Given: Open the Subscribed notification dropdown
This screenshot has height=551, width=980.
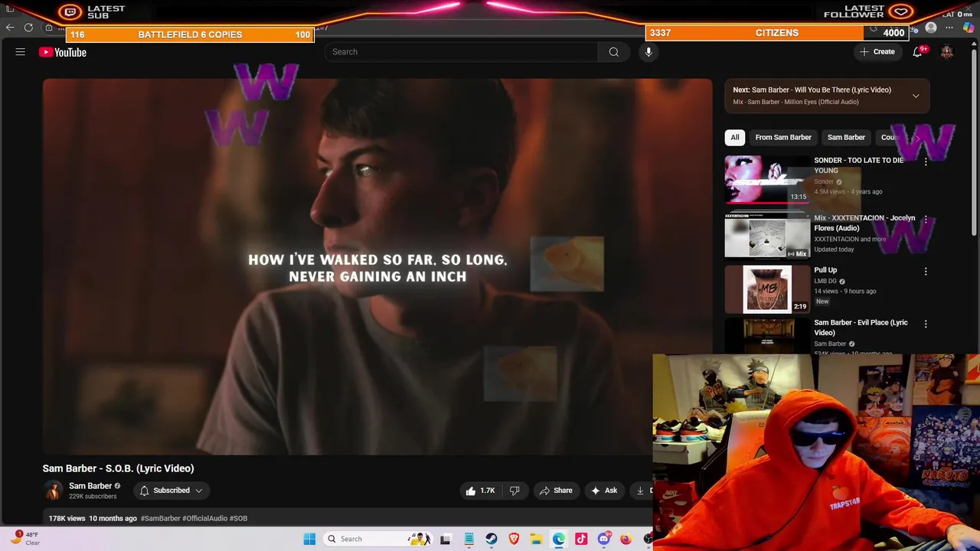Looking at the screenshot, I should 171,491.
